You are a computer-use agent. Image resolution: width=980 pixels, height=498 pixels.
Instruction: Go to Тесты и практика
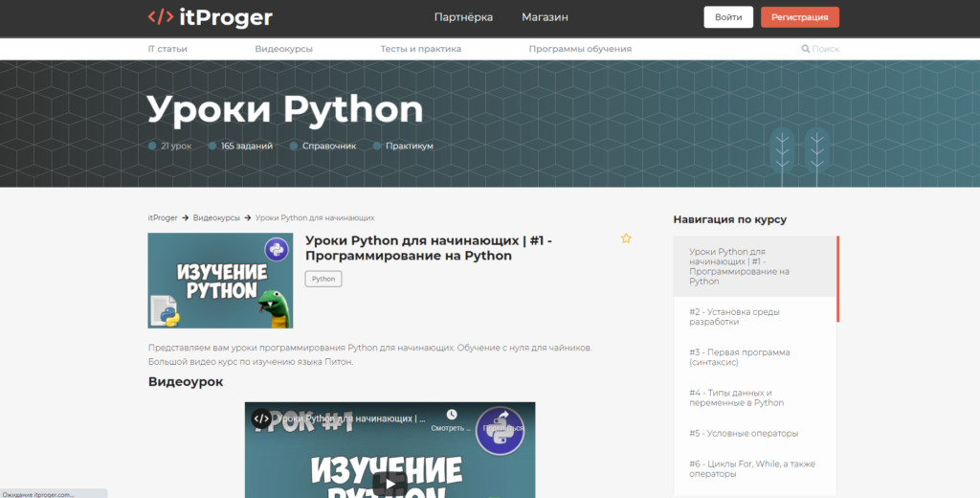point(420,49)
